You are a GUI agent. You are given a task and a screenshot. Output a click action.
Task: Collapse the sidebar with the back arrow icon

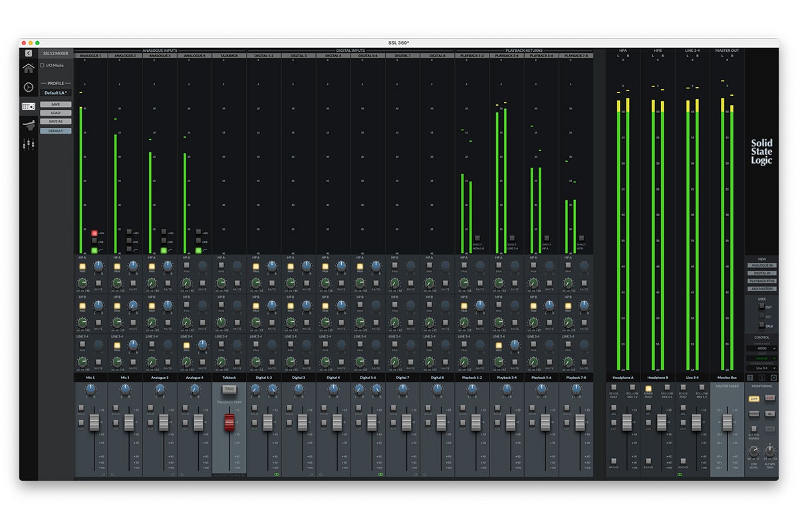[x=28, y=53]
